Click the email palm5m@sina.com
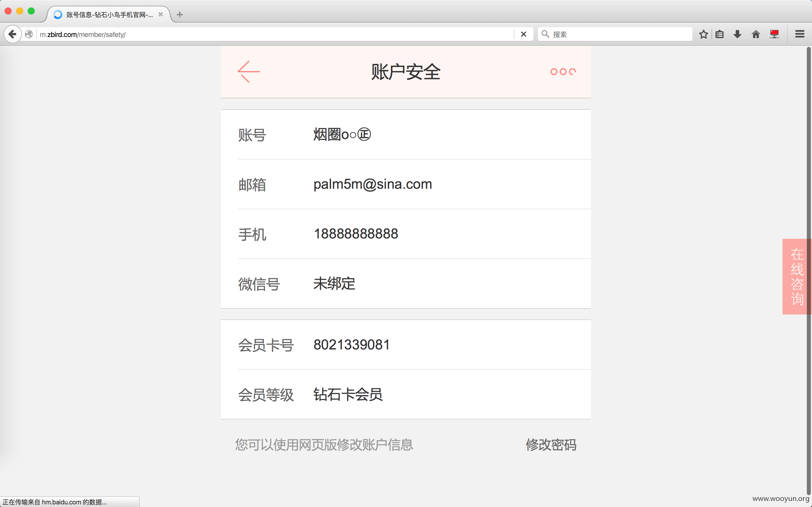Image resolution: width=812 pixels, height=507 pixels. point(373,184)
